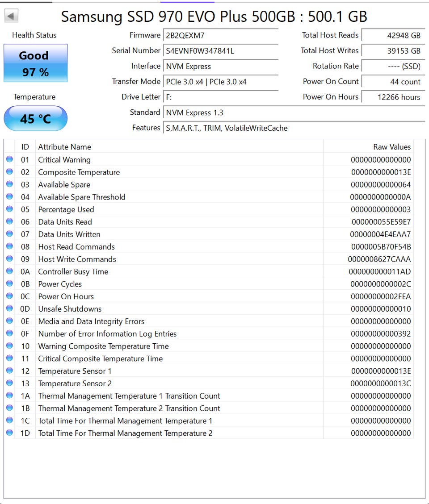Click raw value 0000000000013C
The width and height of the screenshot is (429, 504).
click(x=381, y=383)
